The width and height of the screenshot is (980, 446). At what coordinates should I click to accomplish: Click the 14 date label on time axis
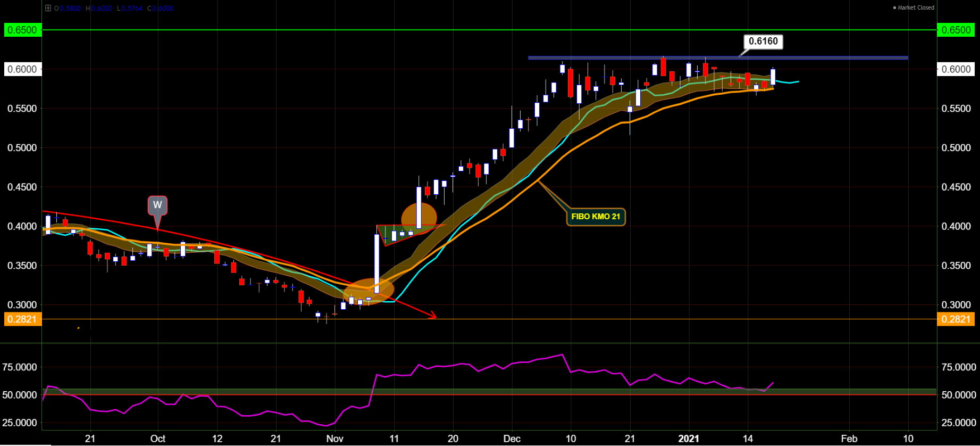[748, 439]
